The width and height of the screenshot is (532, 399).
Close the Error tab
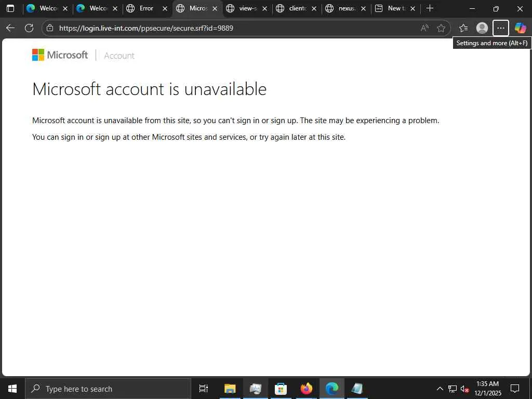tap(165, 8)
